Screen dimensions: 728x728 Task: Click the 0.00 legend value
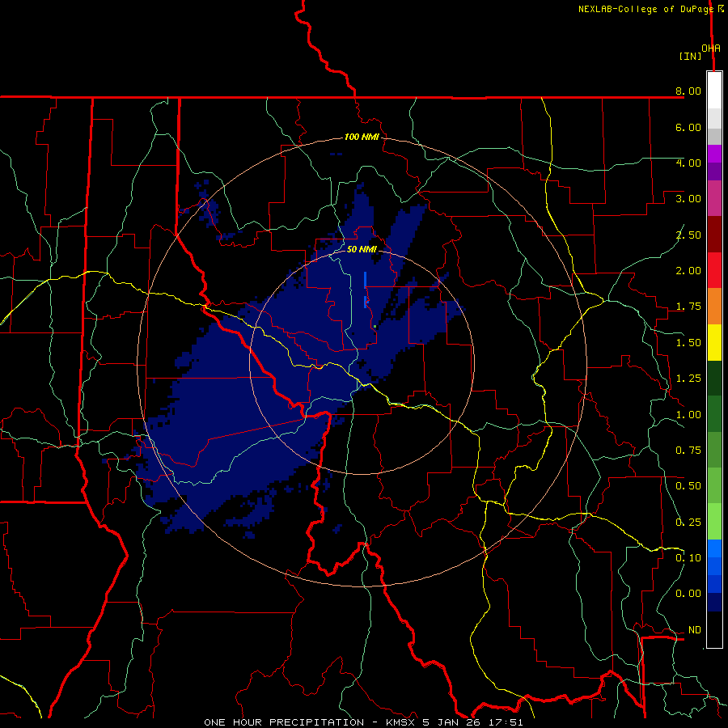[688, 594]
